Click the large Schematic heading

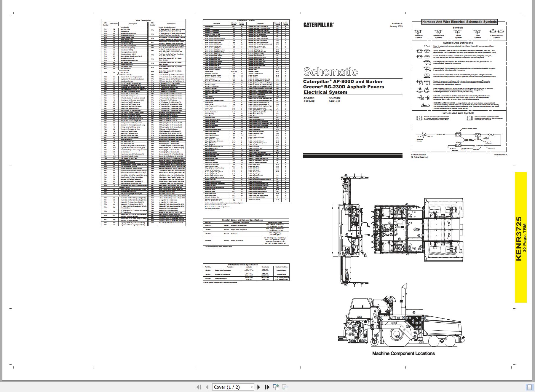pyautogui.click(x=330, y=72)
